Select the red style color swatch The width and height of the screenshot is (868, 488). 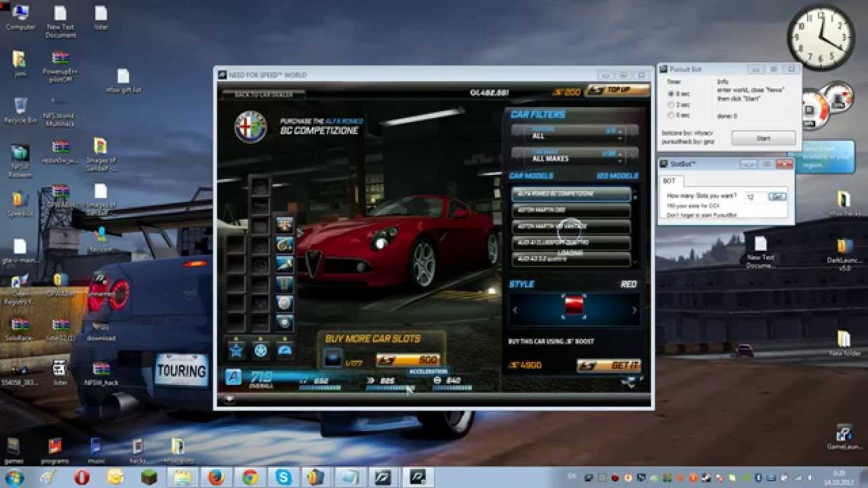coord(574,306)
